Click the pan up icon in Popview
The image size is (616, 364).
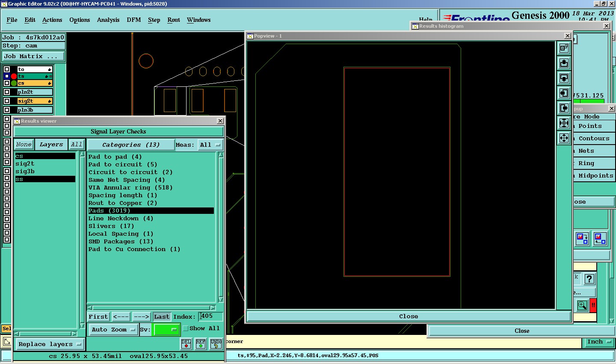(564, 63)
